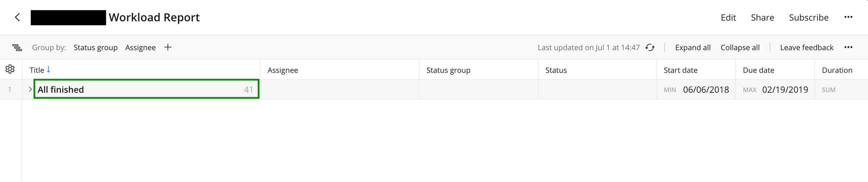Subscribe to the Workload Report

pyautogui.click(x=809, y=18)
